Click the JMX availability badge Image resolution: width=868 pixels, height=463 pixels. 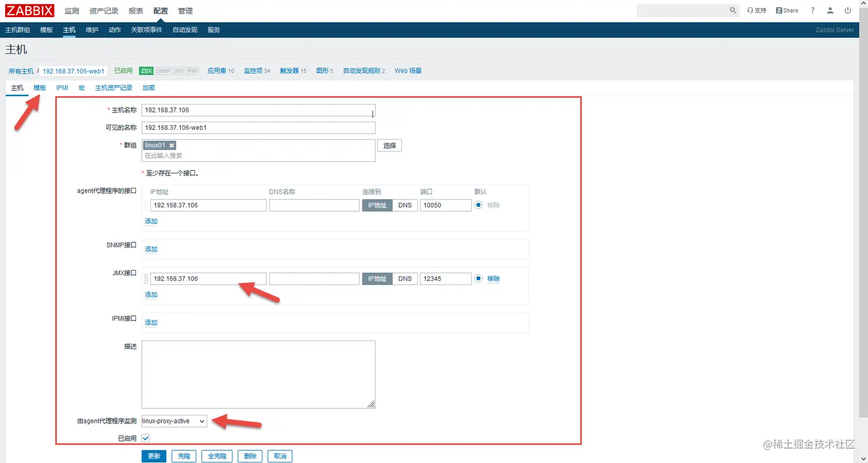pyautogui.click(x=179, y=71)
